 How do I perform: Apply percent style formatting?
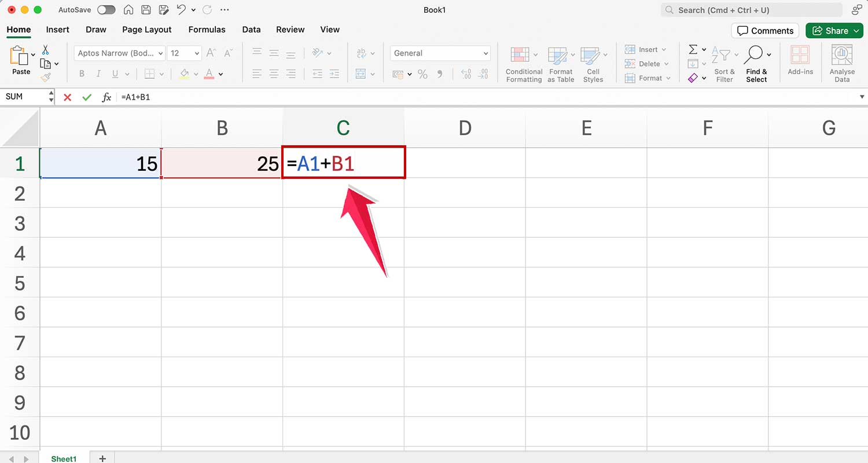tap(422, 74)
